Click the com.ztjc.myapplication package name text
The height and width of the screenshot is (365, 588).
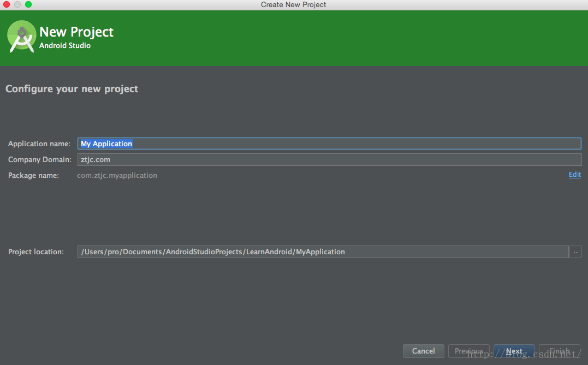[x=117, y=175]
